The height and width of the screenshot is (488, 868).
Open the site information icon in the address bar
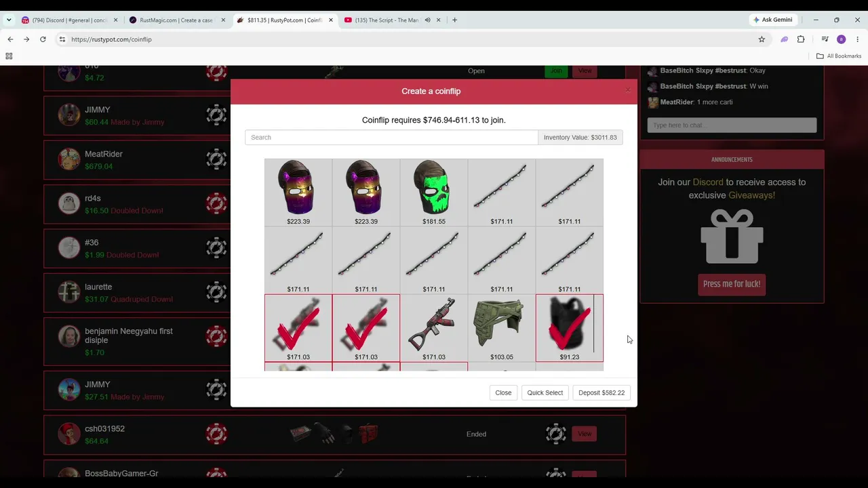62,39
